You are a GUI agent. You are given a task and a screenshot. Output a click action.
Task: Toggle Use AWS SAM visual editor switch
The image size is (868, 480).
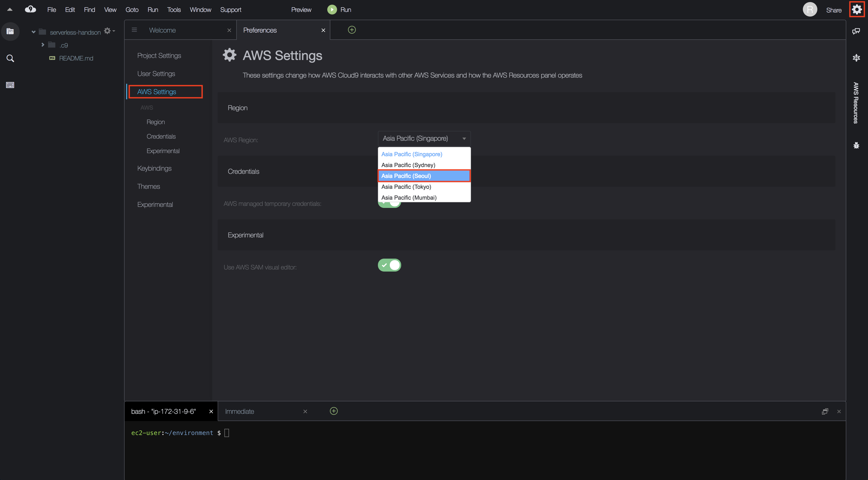coord(390,265)
